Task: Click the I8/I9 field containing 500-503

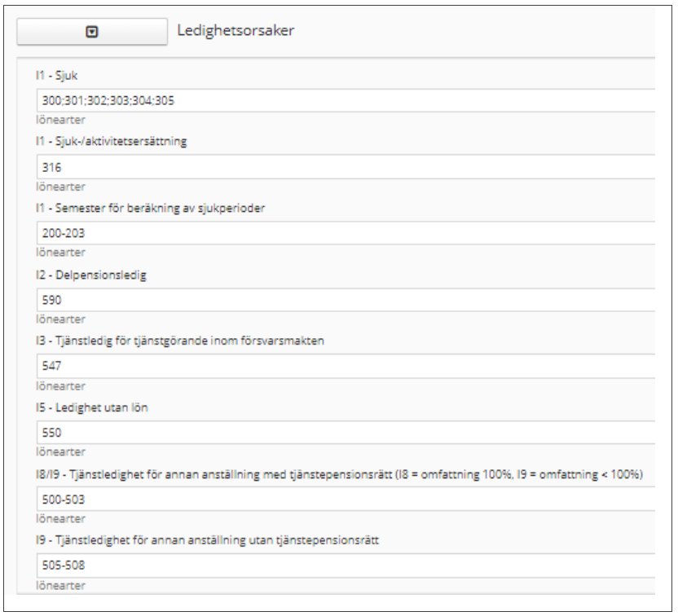Action: [x=346, y=499]
